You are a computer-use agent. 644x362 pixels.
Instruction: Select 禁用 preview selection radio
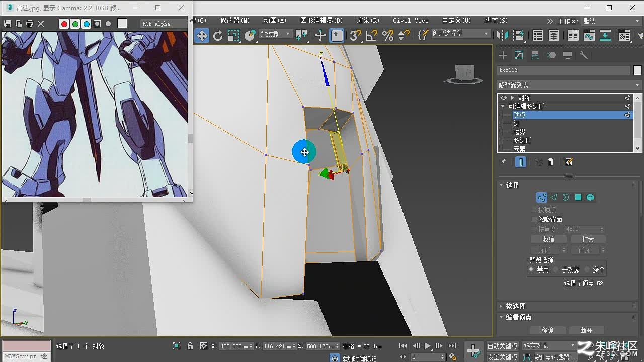click(531, 269)
